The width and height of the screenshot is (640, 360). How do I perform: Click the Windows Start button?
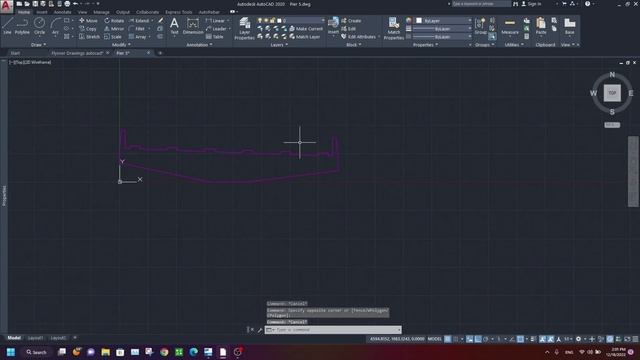(11, 352)
